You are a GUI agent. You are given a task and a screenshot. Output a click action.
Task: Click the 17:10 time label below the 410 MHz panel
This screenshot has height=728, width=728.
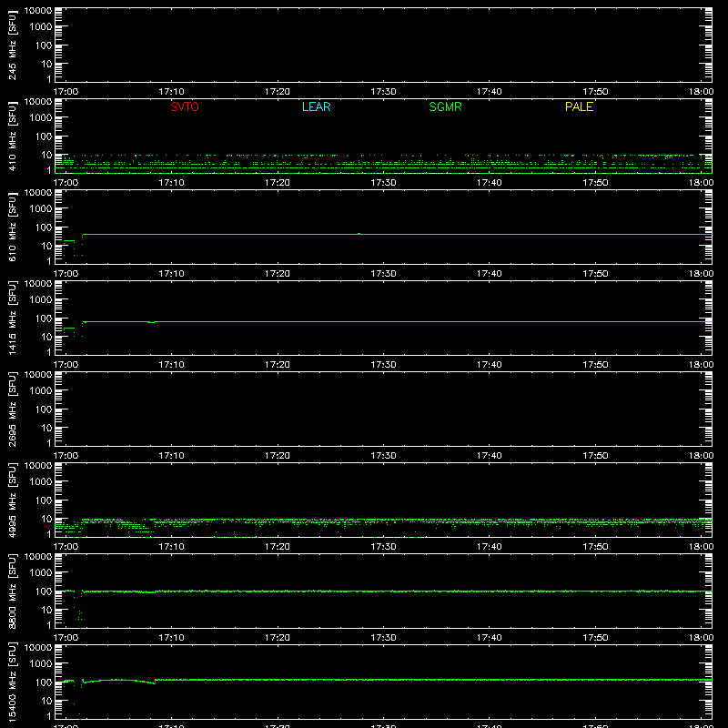click(171, 183)
